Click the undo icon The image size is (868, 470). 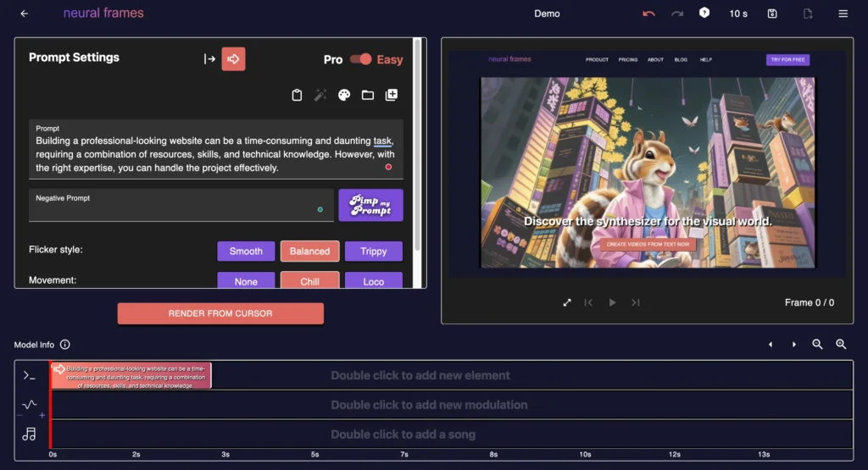(x=648, y=14)
